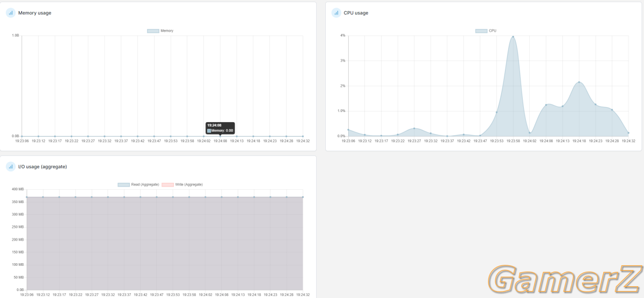Click the I/O data point at 19:24:32
This screenshot has height=298, width=644.
coord(303,197)
